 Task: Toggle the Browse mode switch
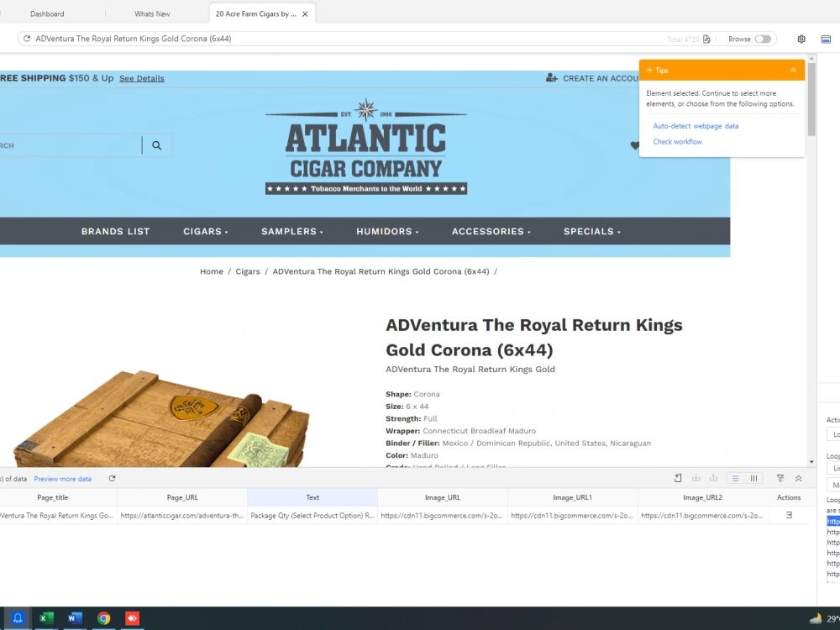pyautogui.click(x=763, y=39)
